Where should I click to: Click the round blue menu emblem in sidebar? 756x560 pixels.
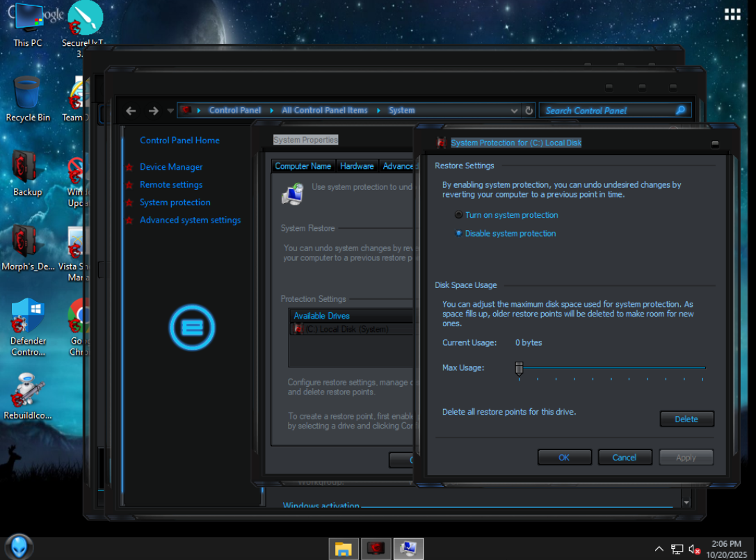(x=192, y=328)
